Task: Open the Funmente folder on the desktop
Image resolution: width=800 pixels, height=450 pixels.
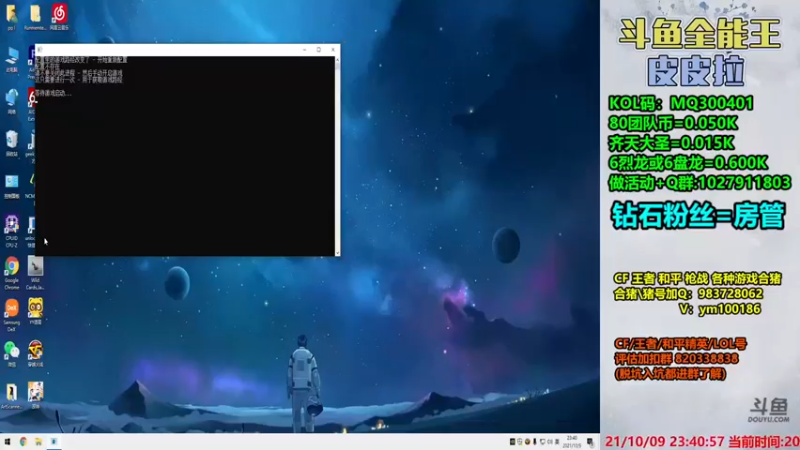Action: pos(35,16)
